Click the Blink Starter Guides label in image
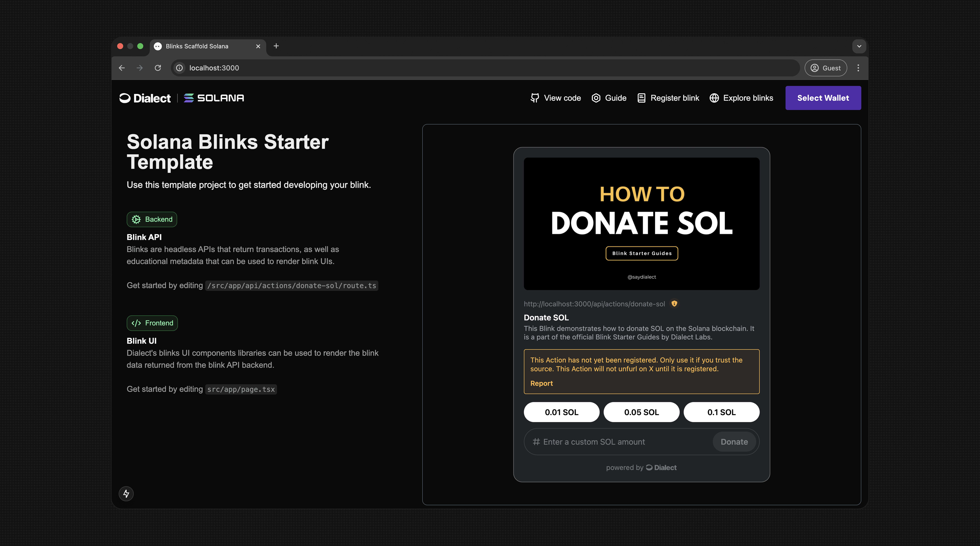The image size is (980, 546). tap(641, 253)
